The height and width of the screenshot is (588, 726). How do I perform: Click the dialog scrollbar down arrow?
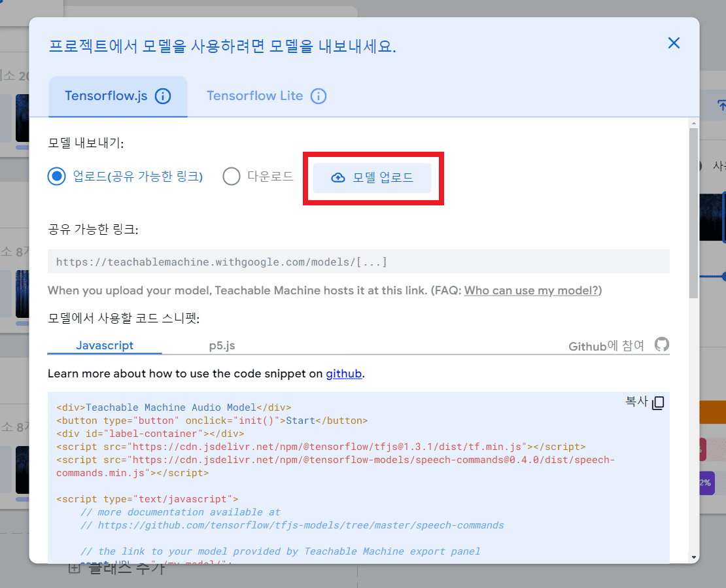693,557
